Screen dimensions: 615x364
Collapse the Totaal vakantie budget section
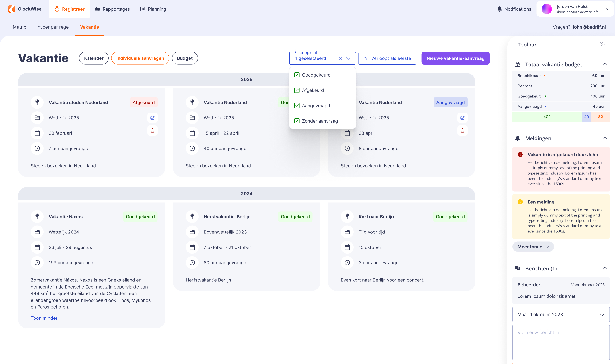tap(605, 64)
